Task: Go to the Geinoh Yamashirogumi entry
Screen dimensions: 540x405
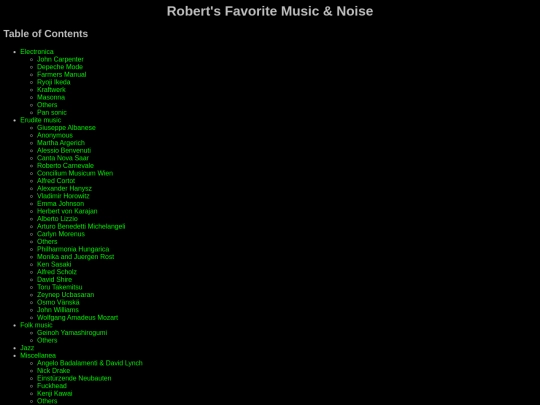Action: coord(72,333)
